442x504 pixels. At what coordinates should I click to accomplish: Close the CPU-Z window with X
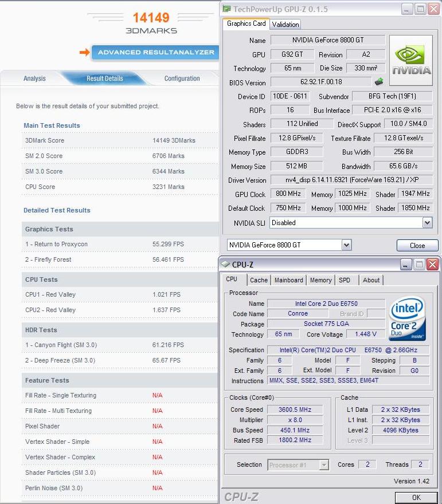click(x=432, y=265)
